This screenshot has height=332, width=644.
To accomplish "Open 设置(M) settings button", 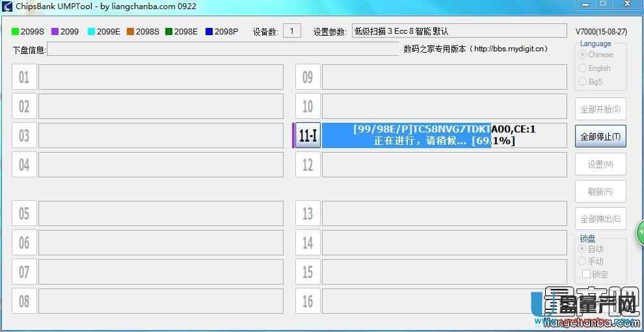I will tap(600, 164).
